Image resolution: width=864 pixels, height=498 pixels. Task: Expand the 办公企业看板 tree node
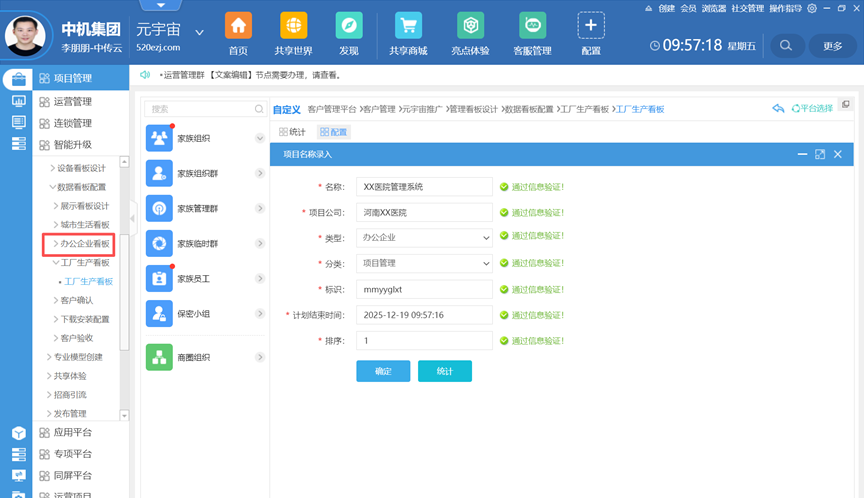pyautogui.click(x=55, y=243)
